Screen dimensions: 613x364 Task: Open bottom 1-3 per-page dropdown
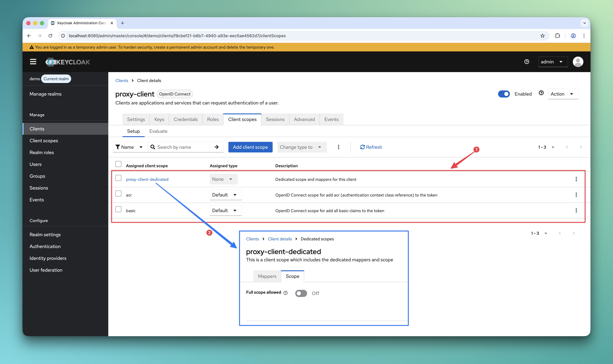tap(539, 233)
